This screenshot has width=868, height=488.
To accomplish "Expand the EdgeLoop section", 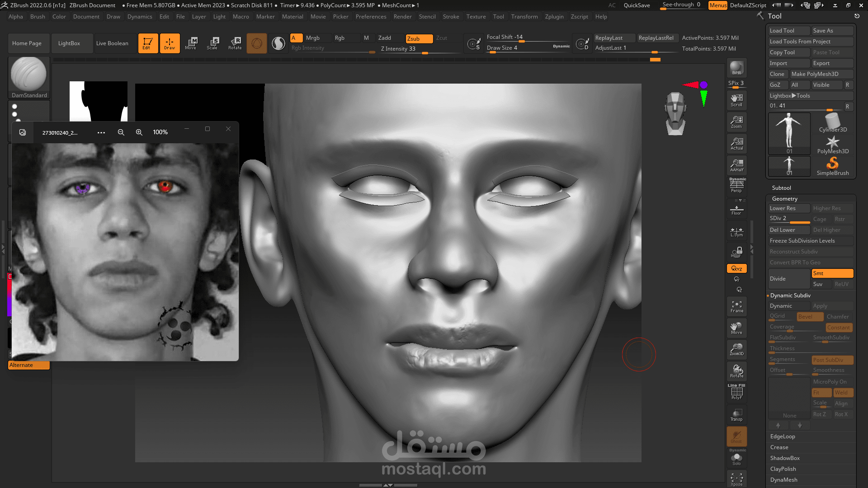I will [x=783, y=436].
